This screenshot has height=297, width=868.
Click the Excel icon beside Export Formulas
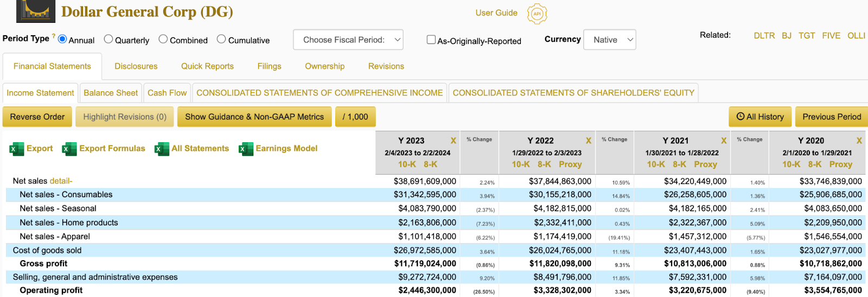tap(69, 149)
